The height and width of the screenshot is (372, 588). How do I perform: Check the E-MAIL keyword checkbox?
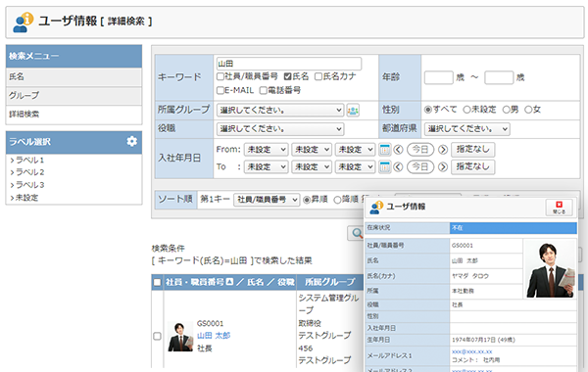[x=220, y=90]
